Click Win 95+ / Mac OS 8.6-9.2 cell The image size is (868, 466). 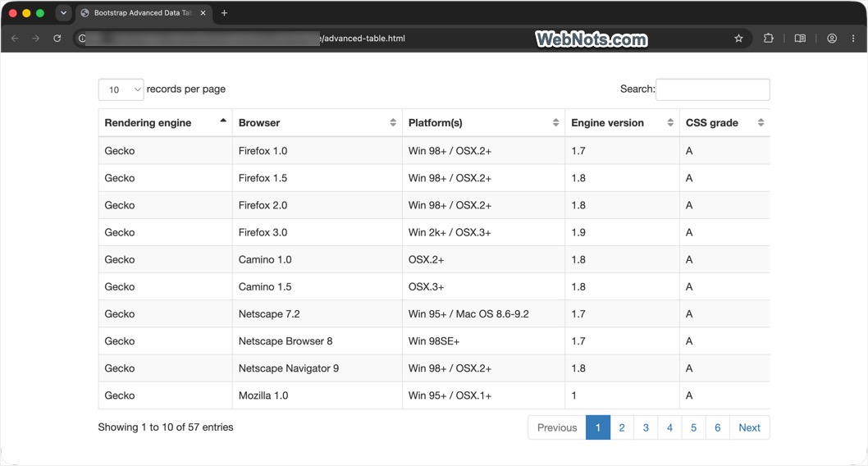pyautogui.click(x=483, y=313)
